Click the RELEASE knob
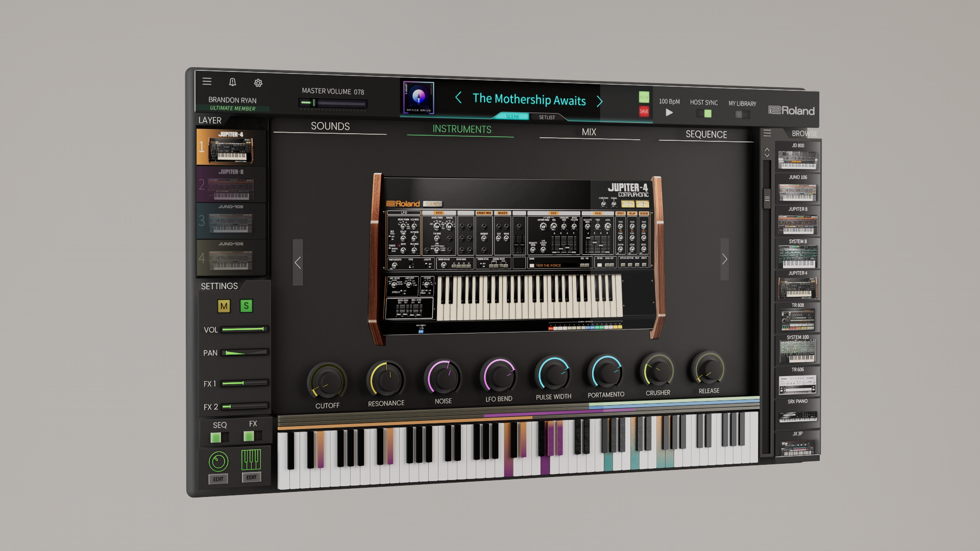 click(708, 369)
